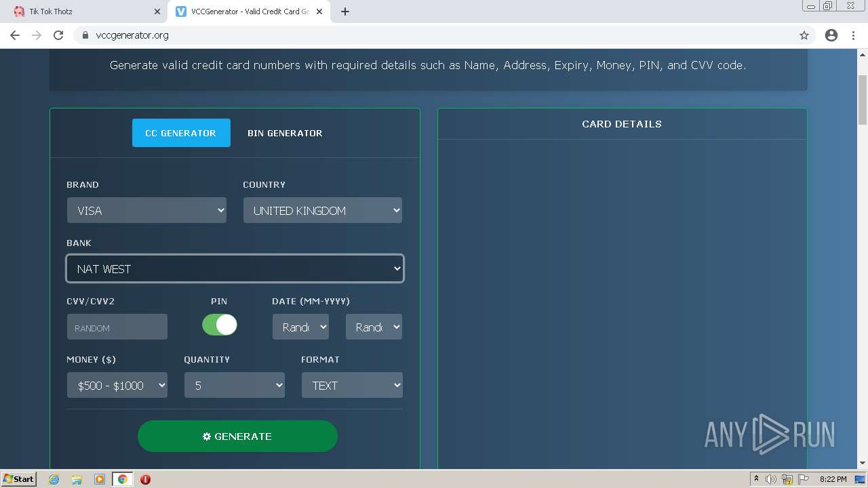Show hidden system tray icons
This screenshot has width=868, height=488.
[756, 479]
